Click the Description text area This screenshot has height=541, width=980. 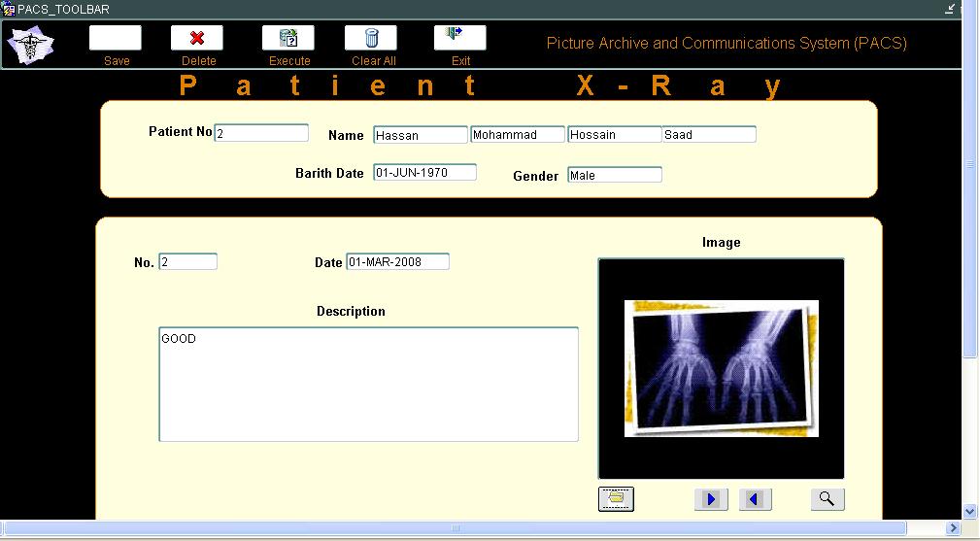click(369, 385)
